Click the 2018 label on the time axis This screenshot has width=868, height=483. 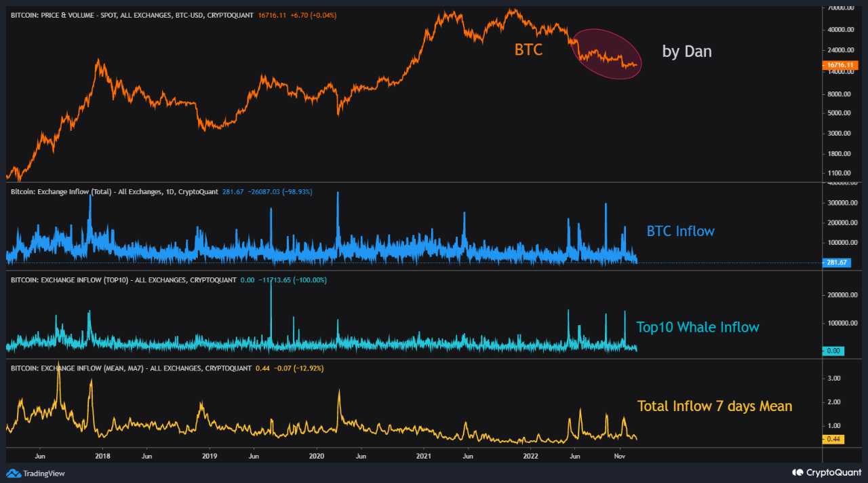pyautogui.click(x=102, y=456)
